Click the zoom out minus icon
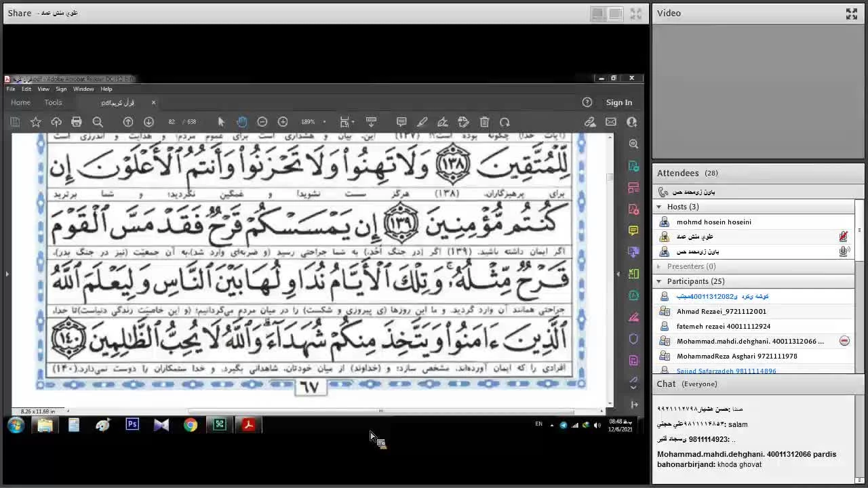 (x=262, y=122)
